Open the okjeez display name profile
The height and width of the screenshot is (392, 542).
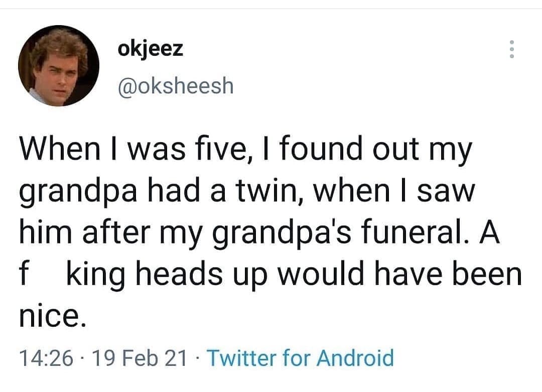150,49
